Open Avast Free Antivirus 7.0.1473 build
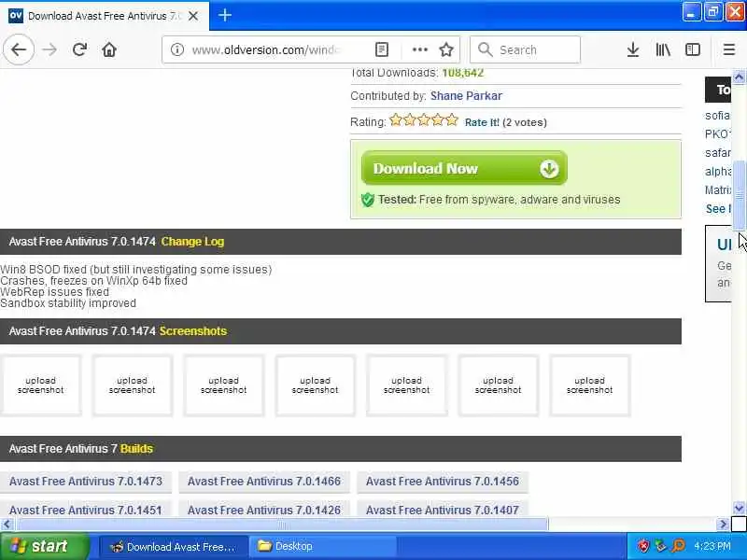The image size is (747, 560). [x=86, y=482]
